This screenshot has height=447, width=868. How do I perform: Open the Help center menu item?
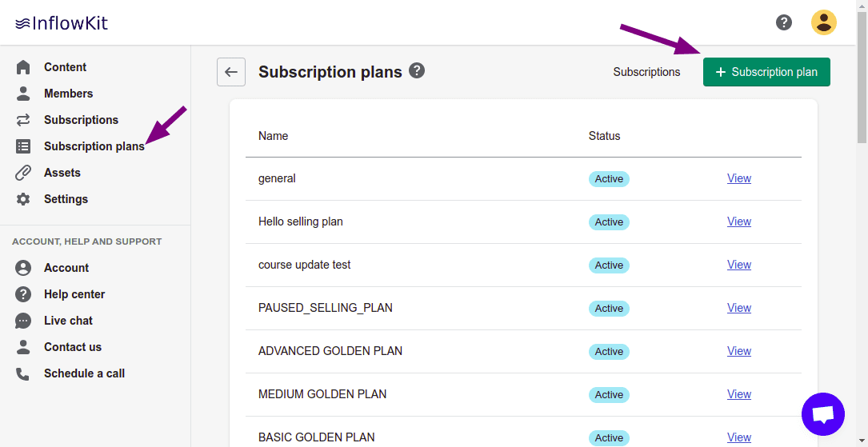74,294
